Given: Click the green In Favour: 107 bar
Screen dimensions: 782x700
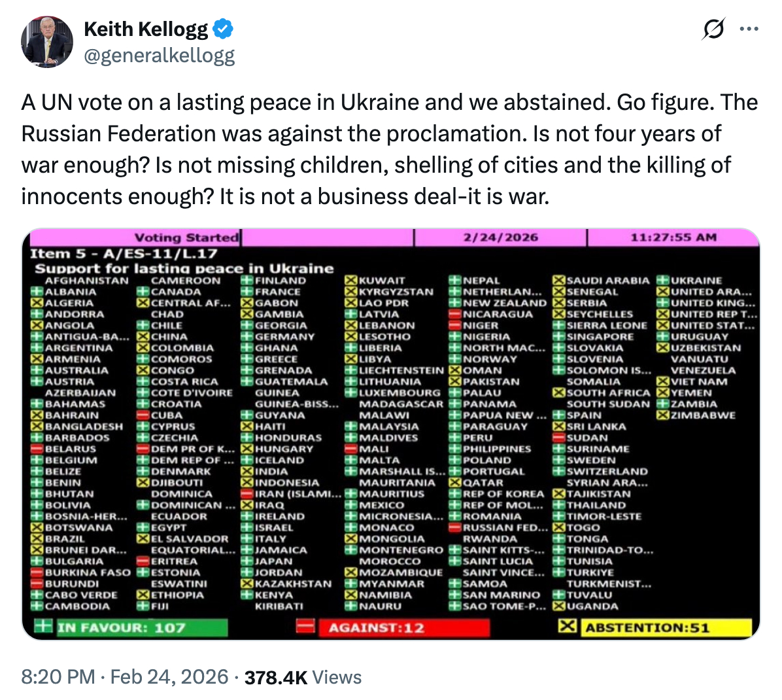Looking at the screenshot, I should tap(141, 628).
